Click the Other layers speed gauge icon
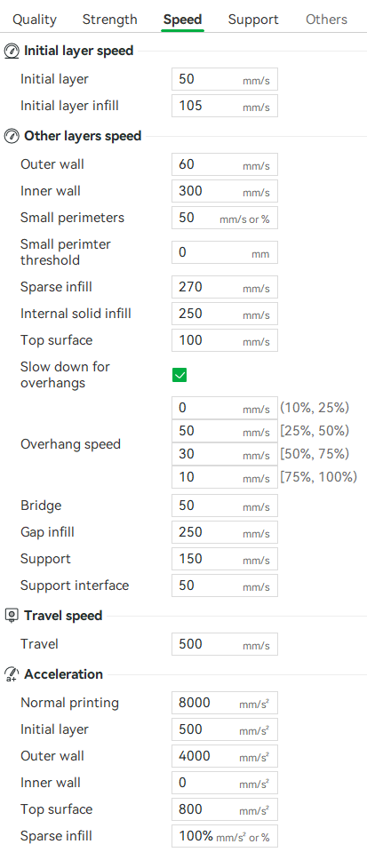The width and height of the screenshot is (367, 868). click(11, 136)
